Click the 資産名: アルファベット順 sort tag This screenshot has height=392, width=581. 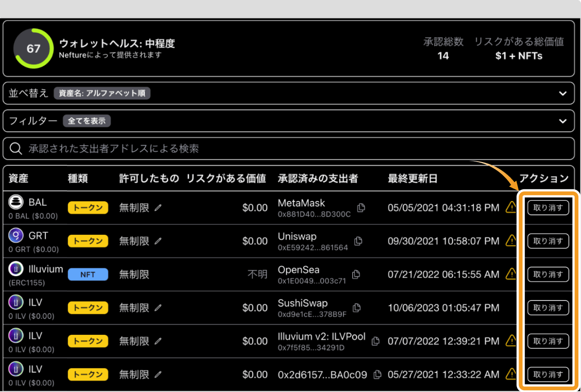102,93
